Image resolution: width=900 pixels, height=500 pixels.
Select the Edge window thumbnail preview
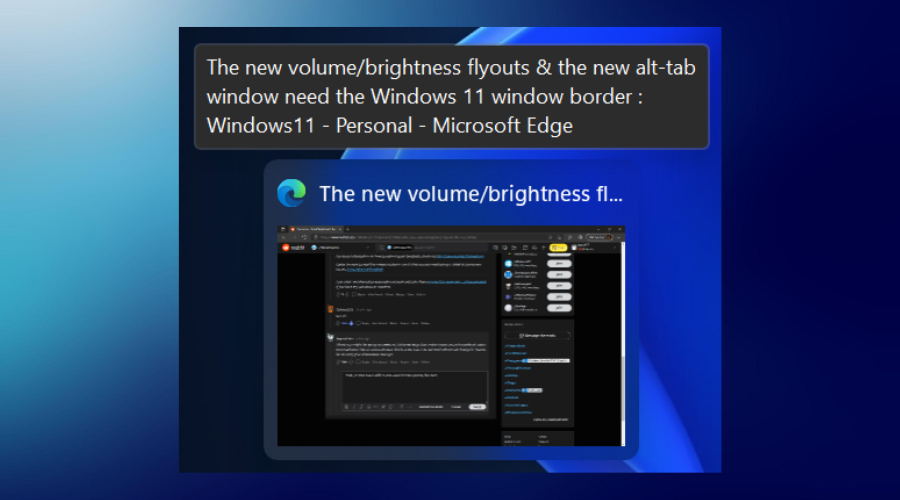451,336
